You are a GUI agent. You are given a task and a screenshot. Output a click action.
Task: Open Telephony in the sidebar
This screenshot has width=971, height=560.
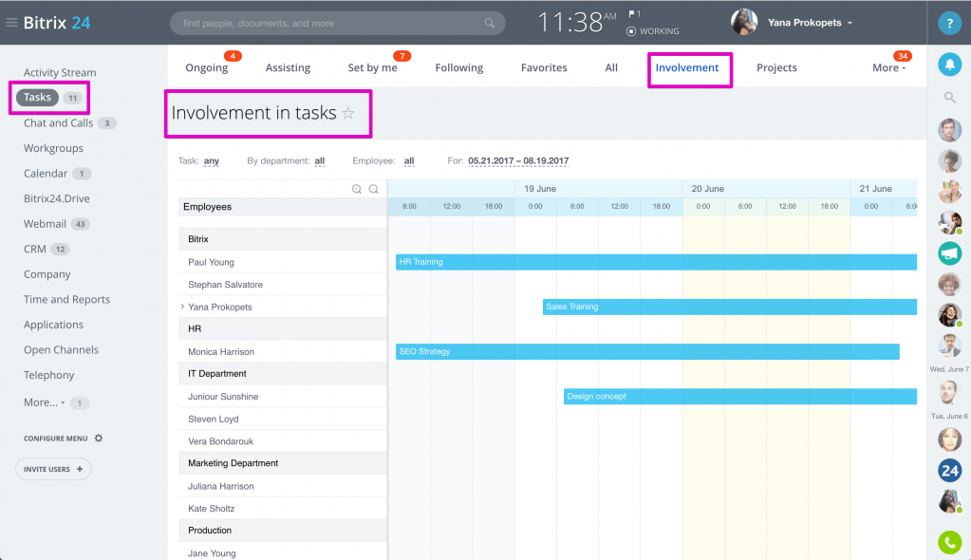pos(49,375)
